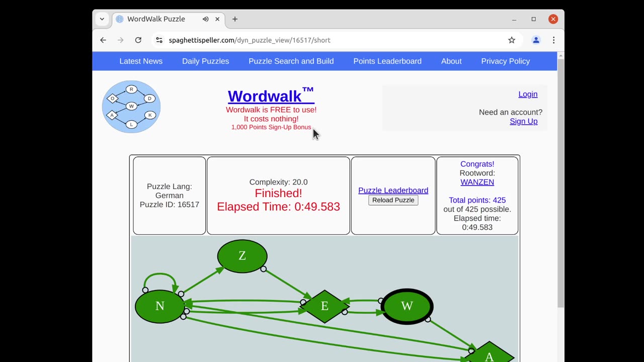
Task: Click the Finished! status text
Action: 278,194
